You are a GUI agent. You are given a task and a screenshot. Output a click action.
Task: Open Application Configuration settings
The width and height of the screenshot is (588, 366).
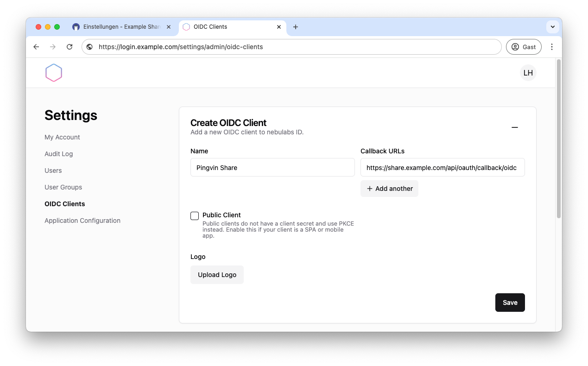(82, 221)
